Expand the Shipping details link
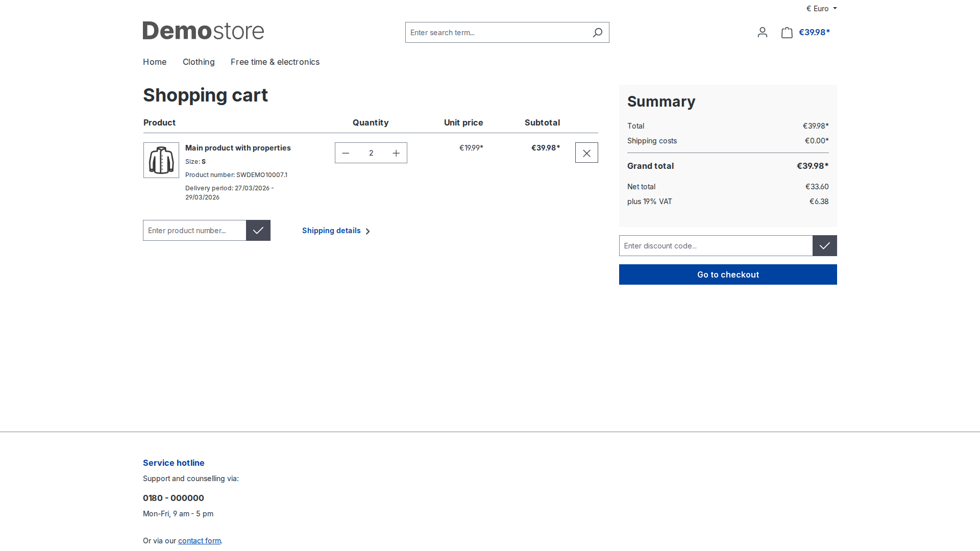The image size is (980, 551). tap(336, 231)
